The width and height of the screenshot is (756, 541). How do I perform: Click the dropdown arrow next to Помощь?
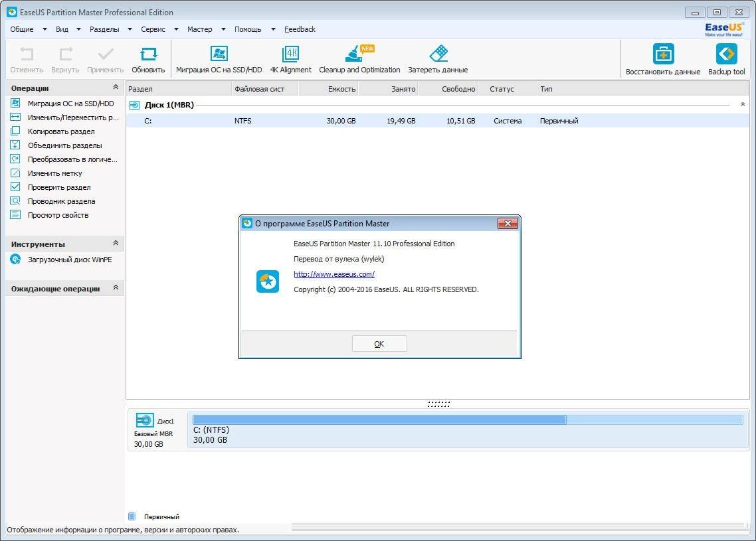point(274,29)
